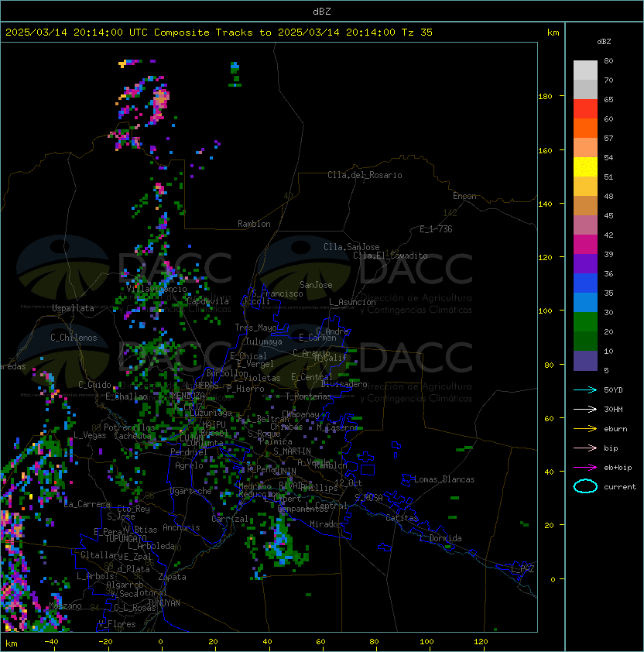
Task: Click the 'L_Dormida' place label
Action: pyautogui.click(x=440, y=538)
